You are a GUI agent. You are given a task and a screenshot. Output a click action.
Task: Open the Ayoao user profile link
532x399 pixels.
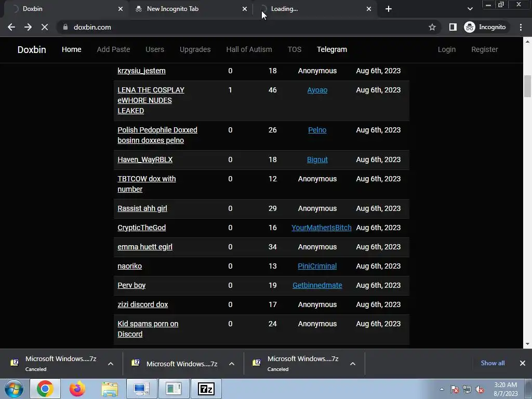[317, 90]
